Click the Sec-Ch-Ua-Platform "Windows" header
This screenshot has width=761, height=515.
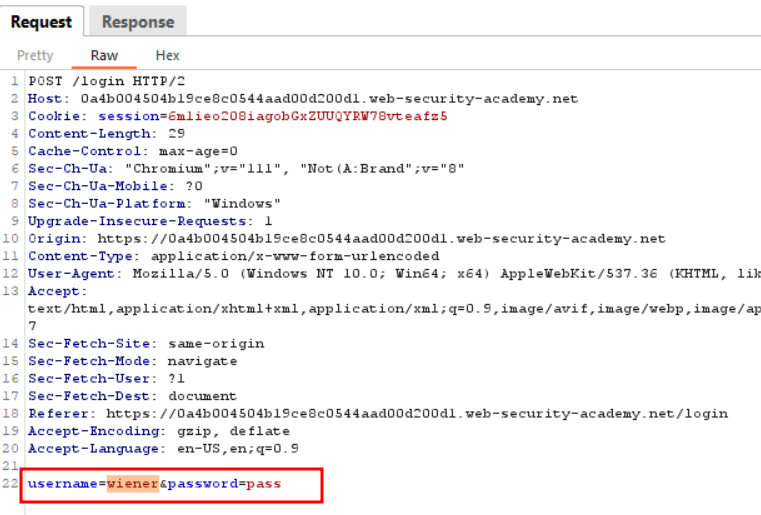coord(154,203)
